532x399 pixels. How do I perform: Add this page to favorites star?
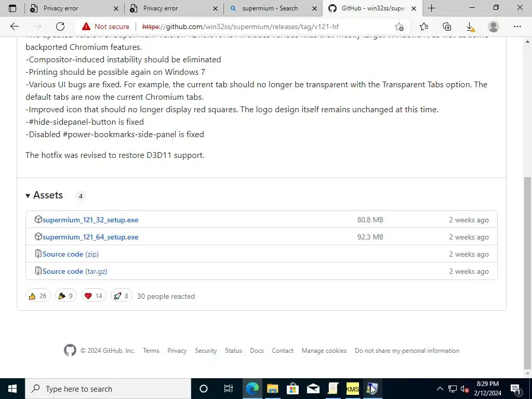[x=399, y=26]
